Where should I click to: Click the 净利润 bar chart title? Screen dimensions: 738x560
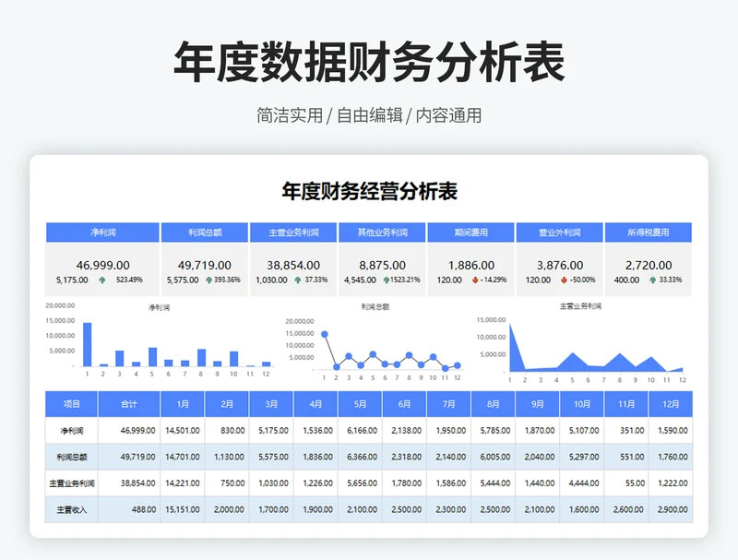pyautogui.click(x=159, y=308)
